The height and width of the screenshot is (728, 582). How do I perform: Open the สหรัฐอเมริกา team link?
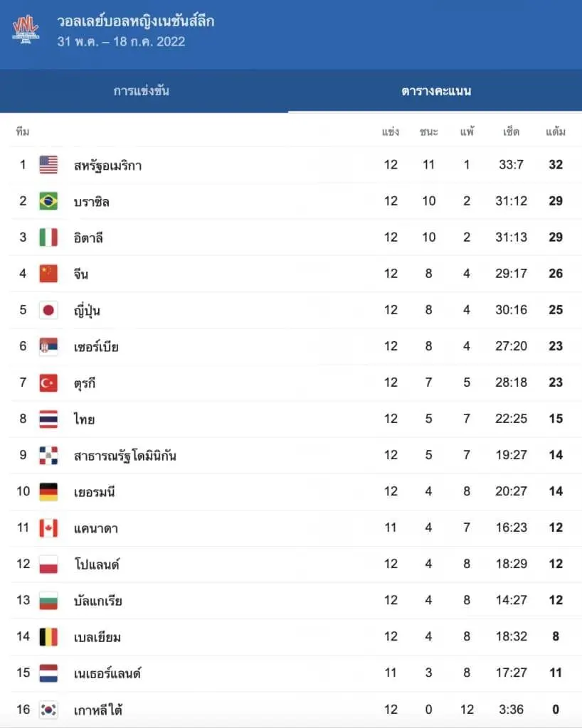point(107,166)
